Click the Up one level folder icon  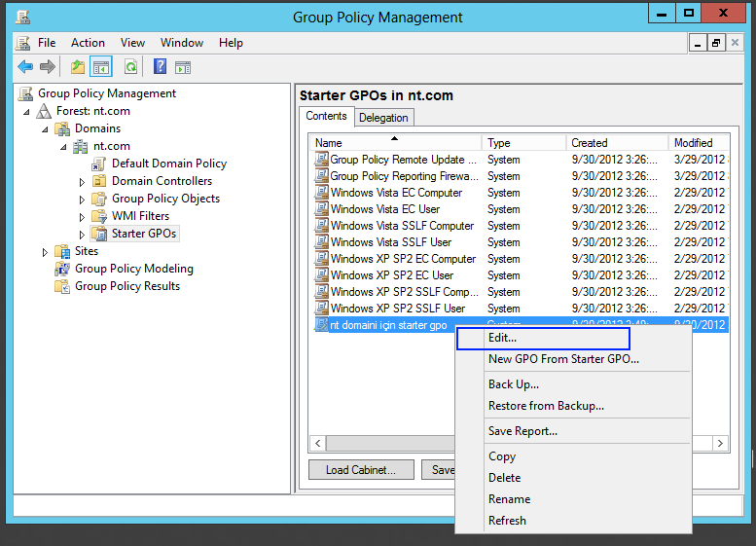(78, 67)
